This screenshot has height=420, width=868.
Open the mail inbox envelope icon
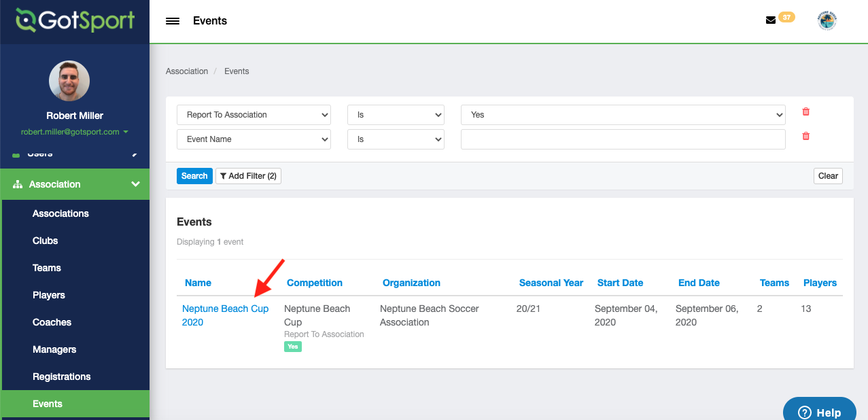[771, 20]
